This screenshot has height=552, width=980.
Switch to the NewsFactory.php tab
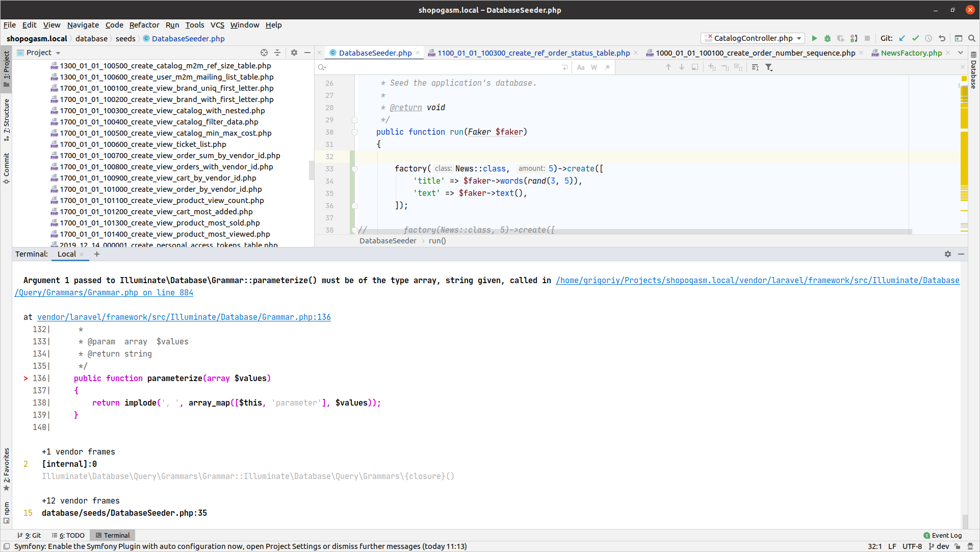click(911, 53)
